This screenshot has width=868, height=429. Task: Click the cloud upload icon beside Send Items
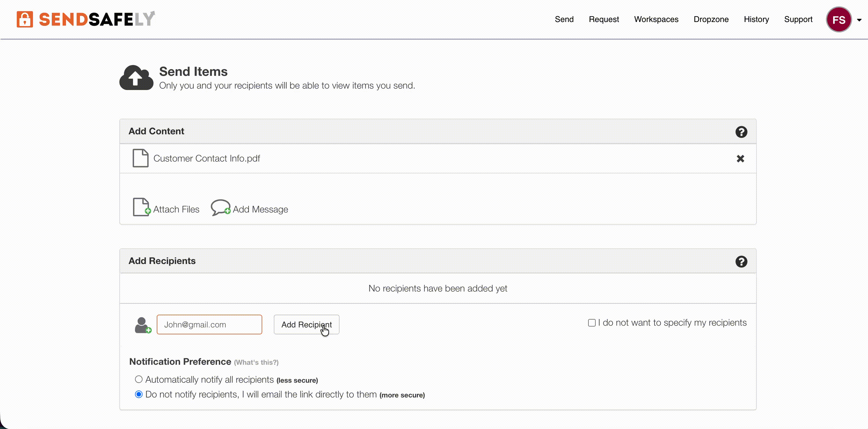coord(136,78)
